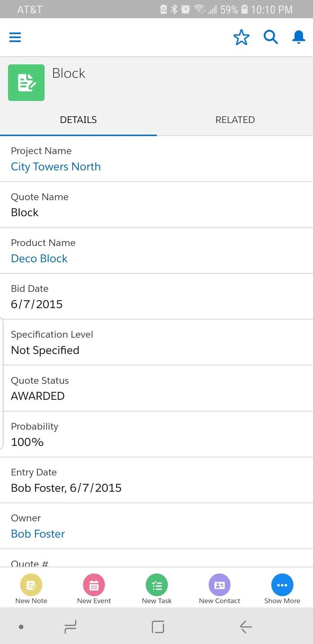
Task: Select the Details tab
Action: [78, 120]
